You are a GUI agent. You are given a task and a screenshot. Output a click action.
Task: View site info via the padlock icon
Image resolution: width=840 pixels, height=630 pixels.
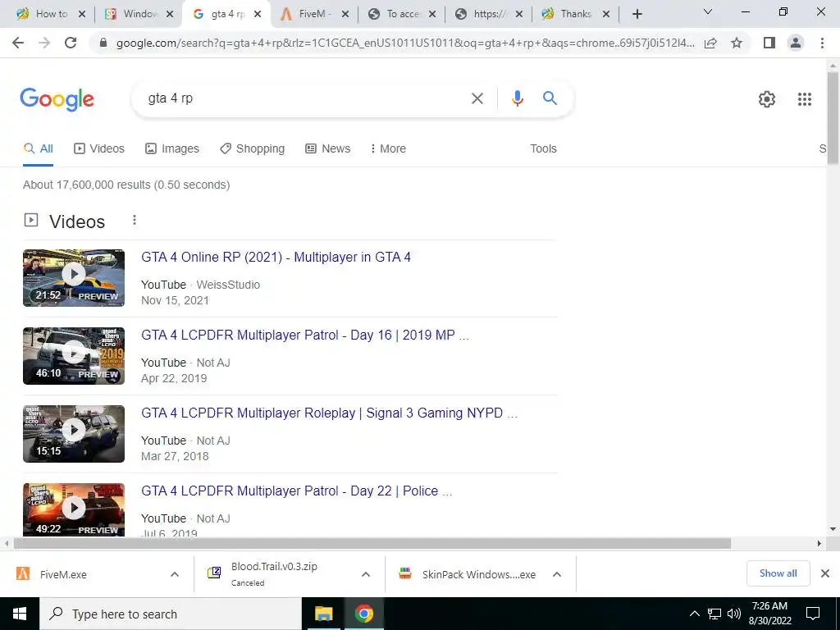pos(104,43)
